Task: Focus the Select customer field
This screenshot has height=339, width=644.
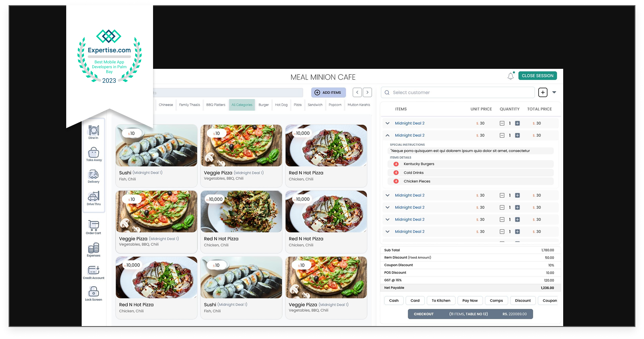Action: 458,92
